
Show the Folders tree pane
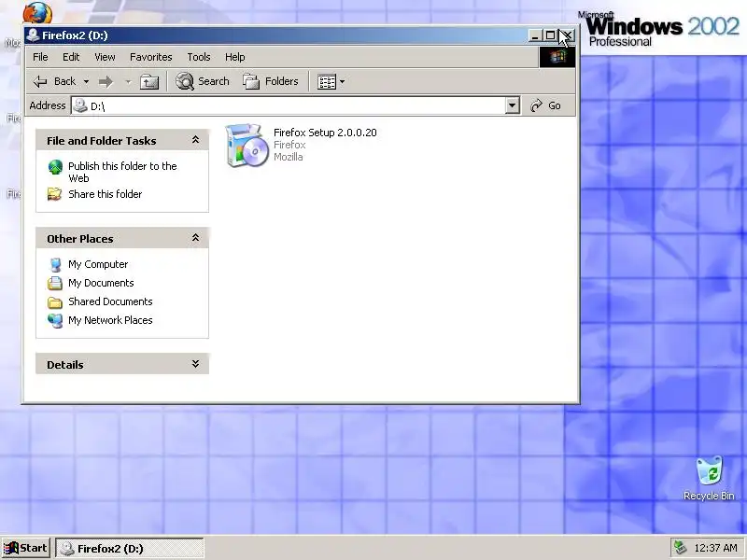pos(271,81)
